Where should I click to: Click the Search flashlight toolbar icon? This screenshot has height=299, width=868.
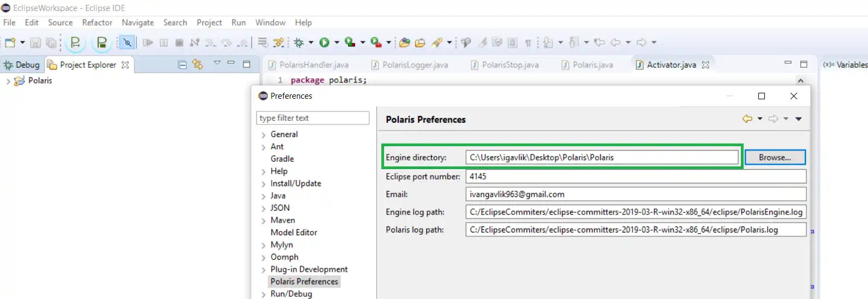(437, 43)
